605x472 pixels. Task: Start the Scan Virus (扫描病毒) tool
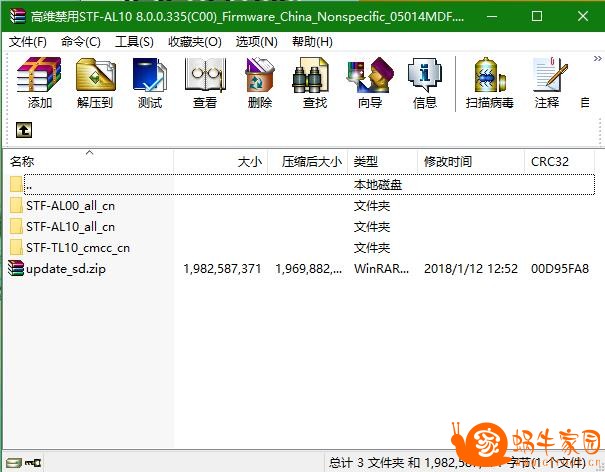tap(490, 83)
